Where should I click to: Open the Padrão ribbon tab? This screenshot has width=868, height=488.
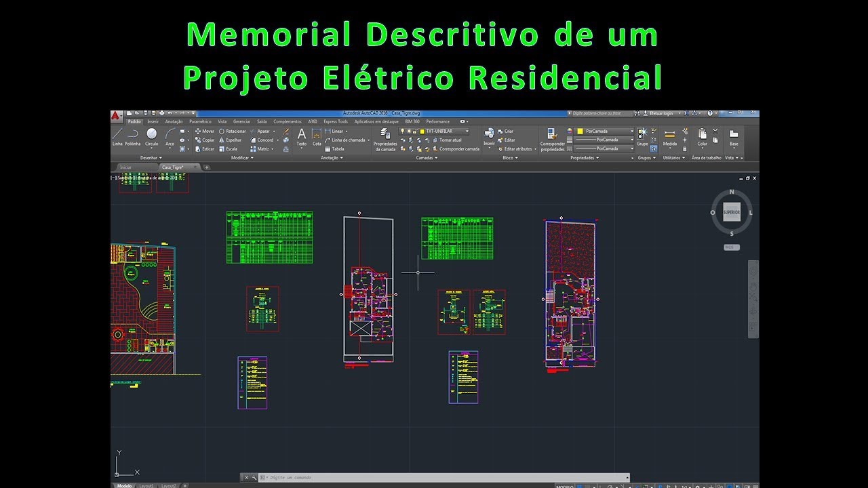tap(134, 121)
